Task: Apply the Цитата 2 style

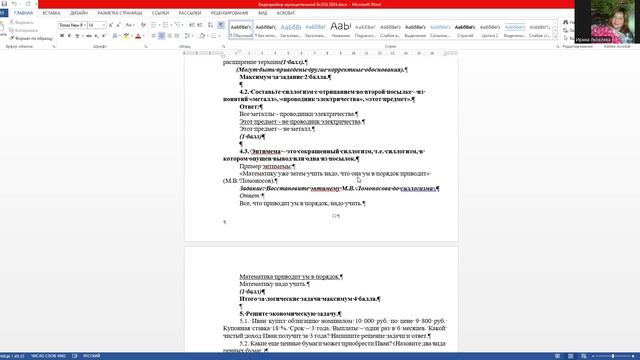Action: click(x=490, y=30)
